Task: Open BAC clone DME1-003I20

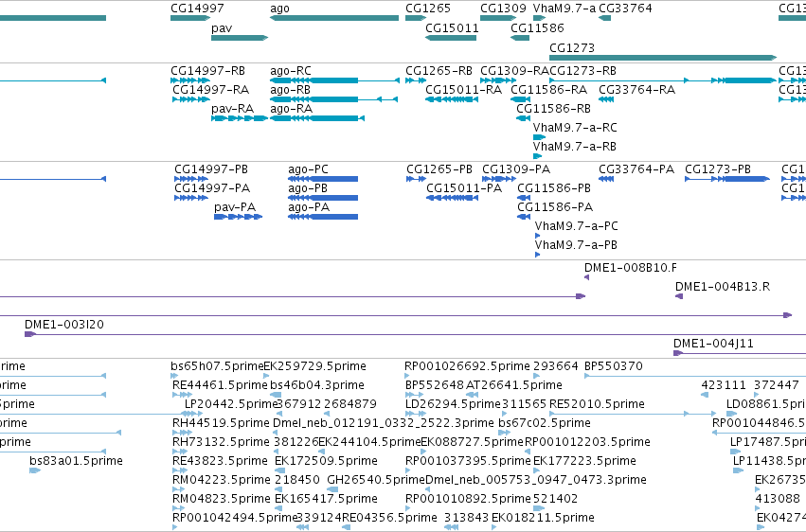Action: click(x=64, y=325)
